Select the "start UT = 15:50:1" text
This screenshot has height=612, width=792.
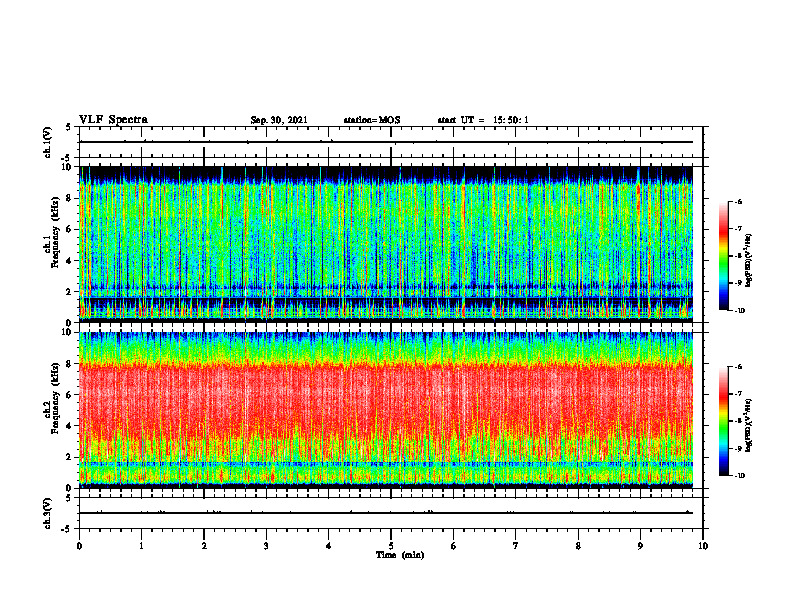click(483, 120)
